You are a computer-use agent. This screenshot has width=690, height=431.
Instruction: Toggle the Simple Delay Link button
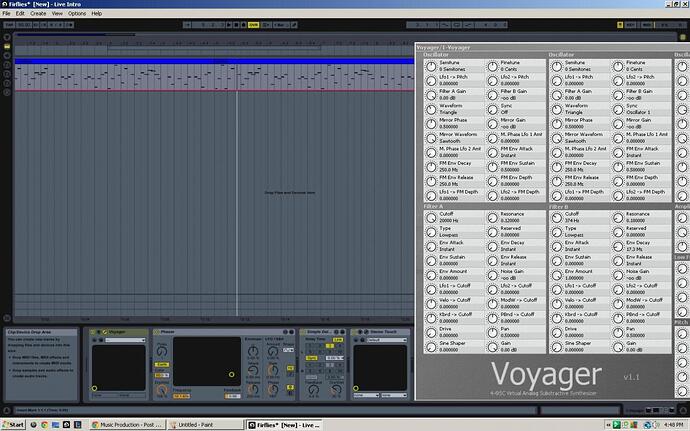pyautogui.click(x=338, y=340)
